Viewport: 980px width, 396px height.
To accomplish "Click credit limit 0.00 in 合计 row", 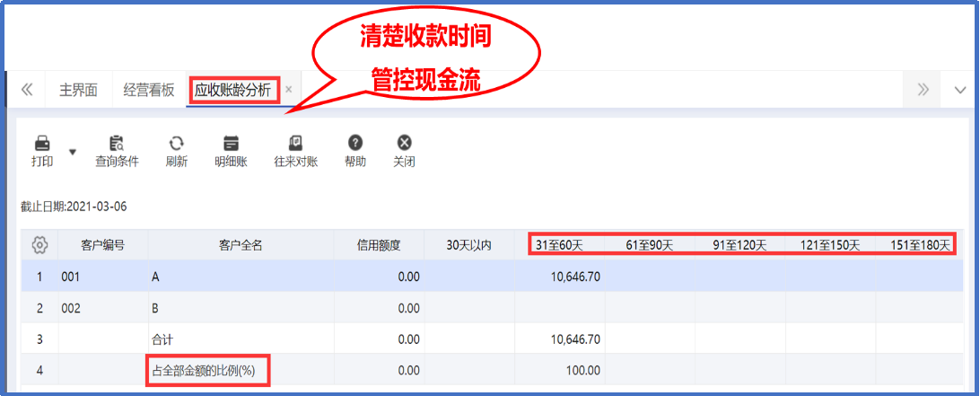I will (x=408, y=339).
